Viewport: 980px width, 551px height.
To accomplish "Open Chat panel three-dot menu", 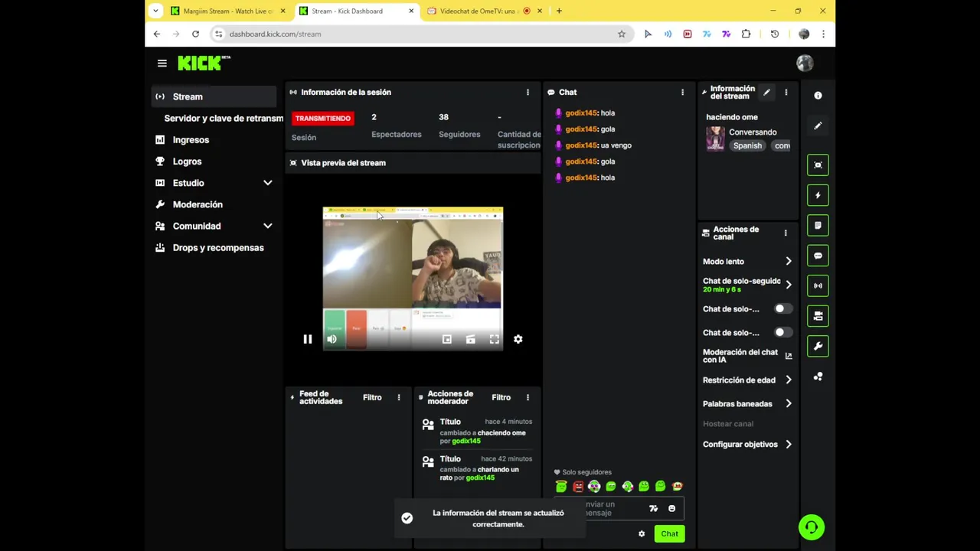I will pyautogui.click(x=682, y=93).
